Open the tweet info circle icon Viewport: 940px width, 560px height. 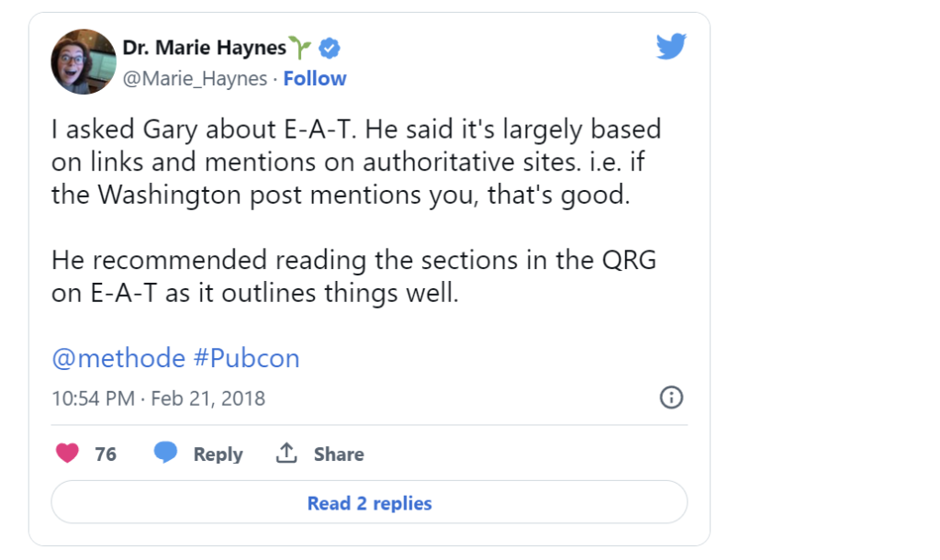coord(672,398)
